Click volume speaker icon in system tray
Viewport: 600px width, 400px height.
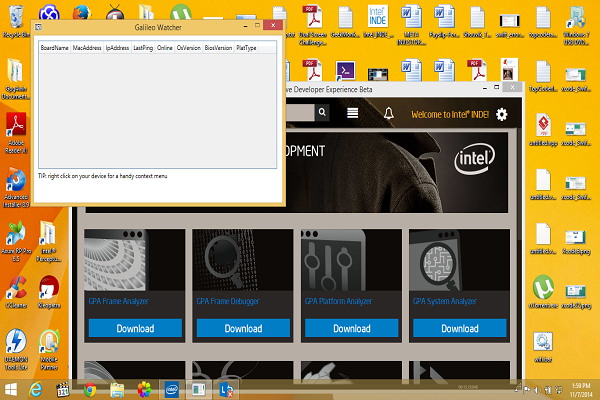tap(537, 390)
